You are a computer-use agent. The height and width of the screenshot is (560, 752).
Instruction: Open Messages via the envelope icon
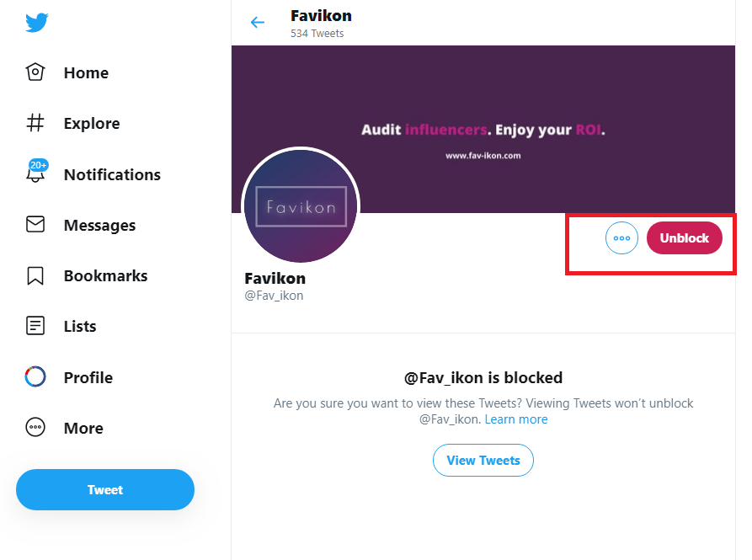[x=35, y=225]
